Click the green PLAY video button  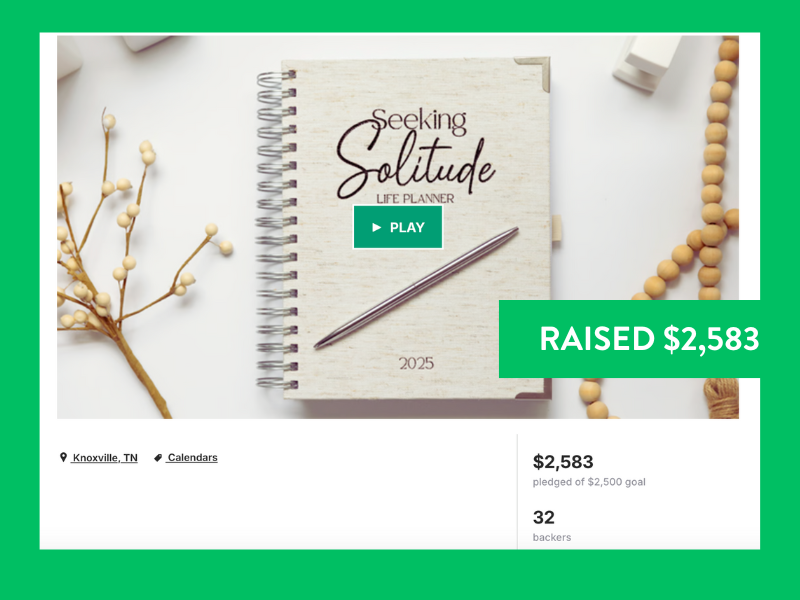click(x=398, y=227)
